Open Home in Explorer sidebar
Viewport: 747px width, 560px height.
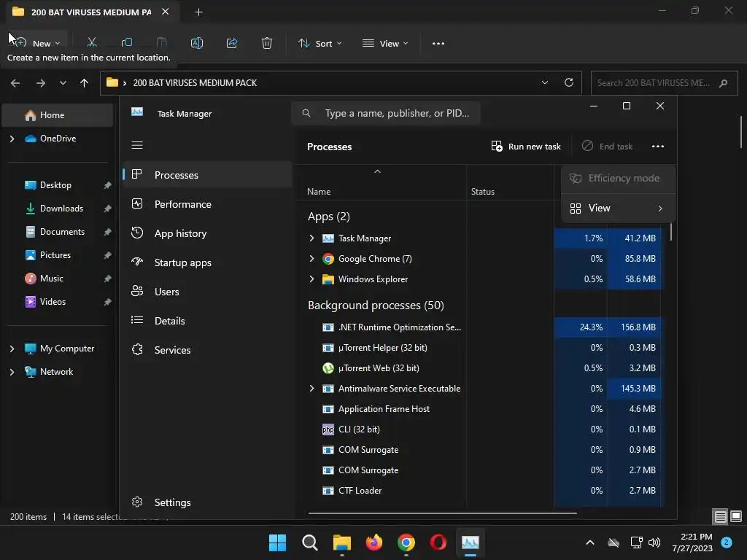[x=58, y=115]
